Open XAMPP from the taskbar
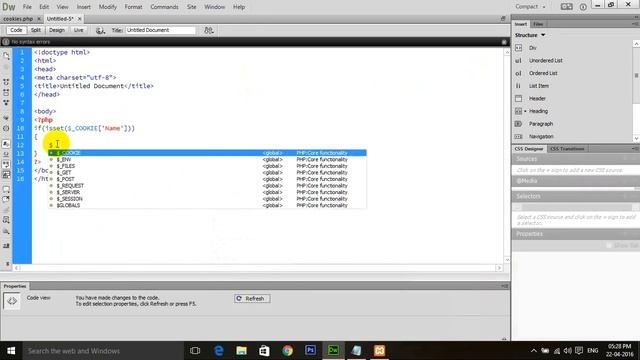The height and width of the screenshot is (360, 640). click(x=379, y=351)
